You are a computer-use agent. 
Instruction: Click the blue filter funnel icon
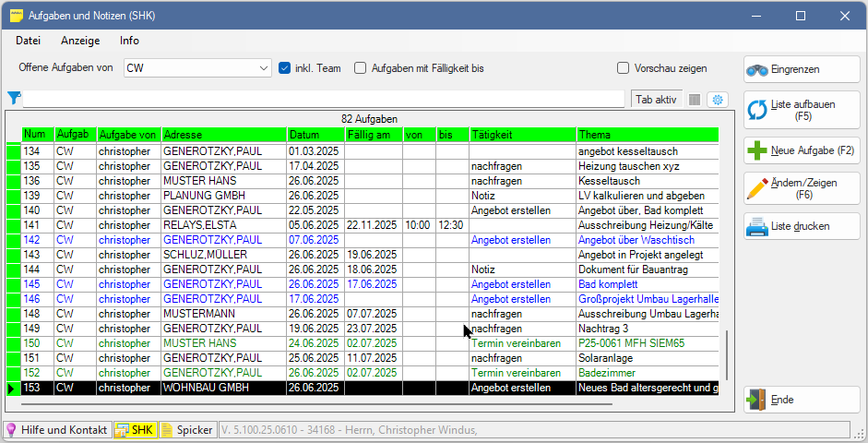[14, 99]
